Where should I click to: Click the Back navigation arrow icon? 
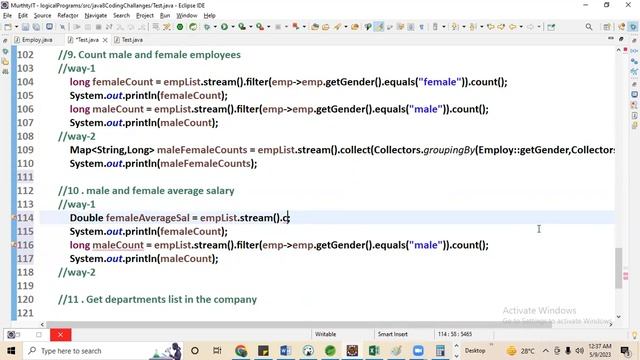click(512, 27)
